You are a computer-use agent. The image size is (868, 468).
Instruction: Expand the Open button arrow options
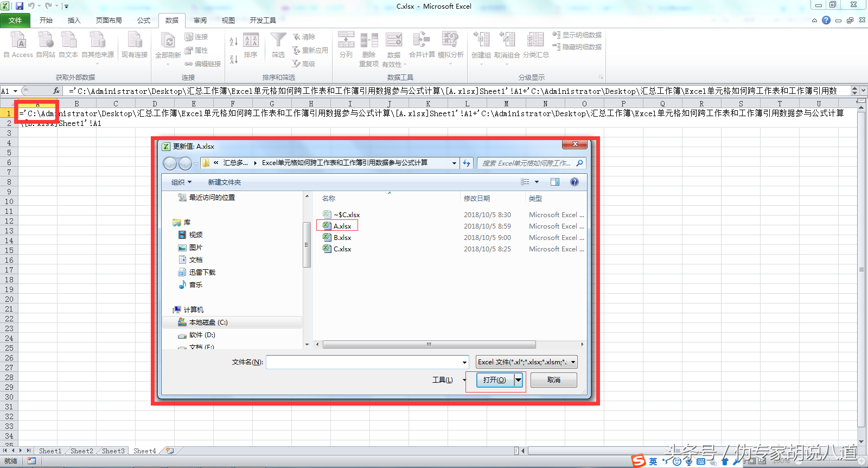tap(519, 380)
